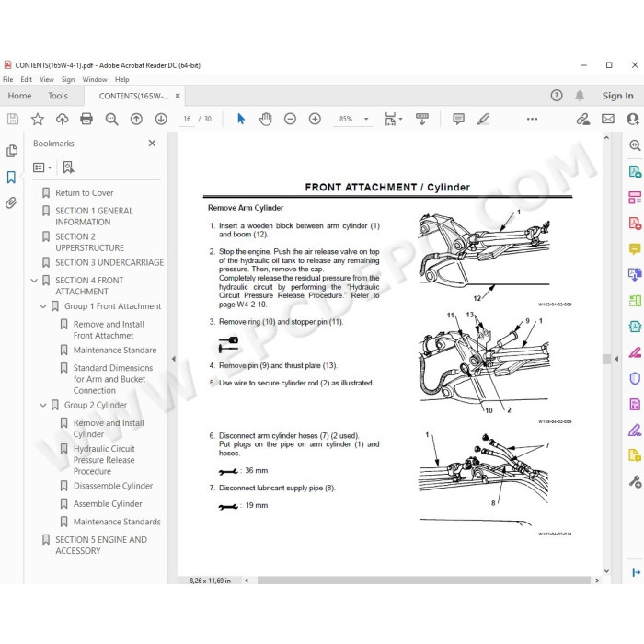Open the Attachments paperclip panel
The width and height of the screenshot is (644, 644).
tap(11, 202)
